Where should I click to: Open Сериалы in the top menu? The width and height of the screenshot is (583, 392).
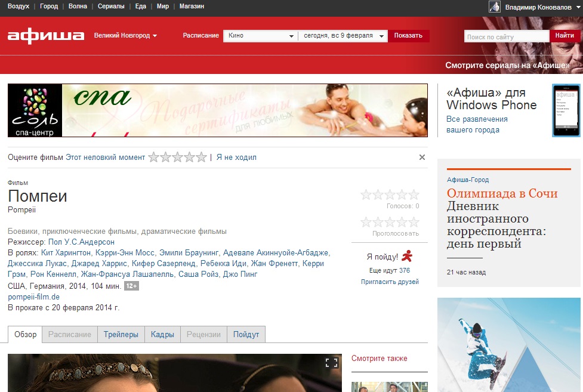click(x=111, y=7)
